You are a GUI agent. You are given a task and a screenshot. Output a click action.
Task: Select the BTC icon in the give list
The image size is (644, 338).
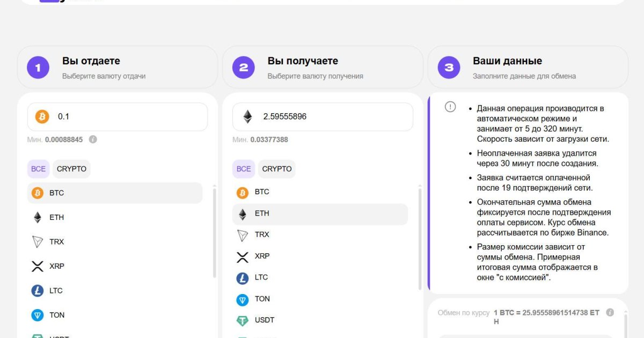pyautogui.click(x=38, y=193)
